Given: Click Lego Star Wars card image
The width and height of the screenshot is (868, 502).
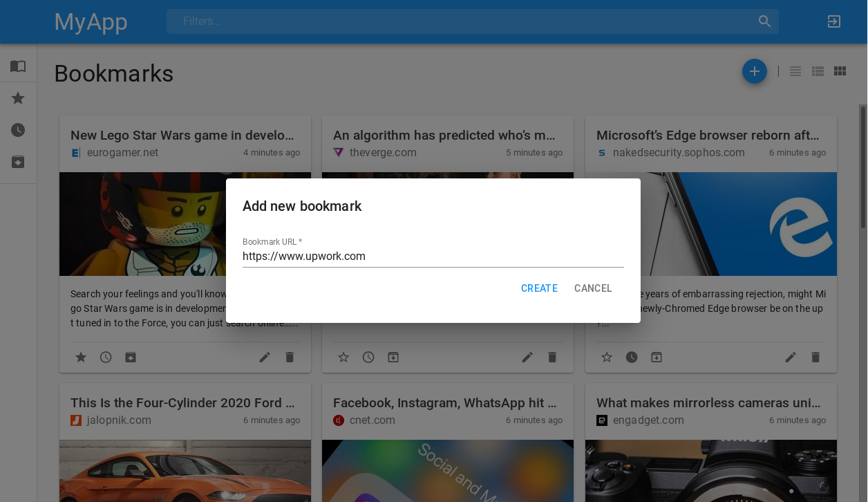Looking at the screenshot, I should coord(142,224).
